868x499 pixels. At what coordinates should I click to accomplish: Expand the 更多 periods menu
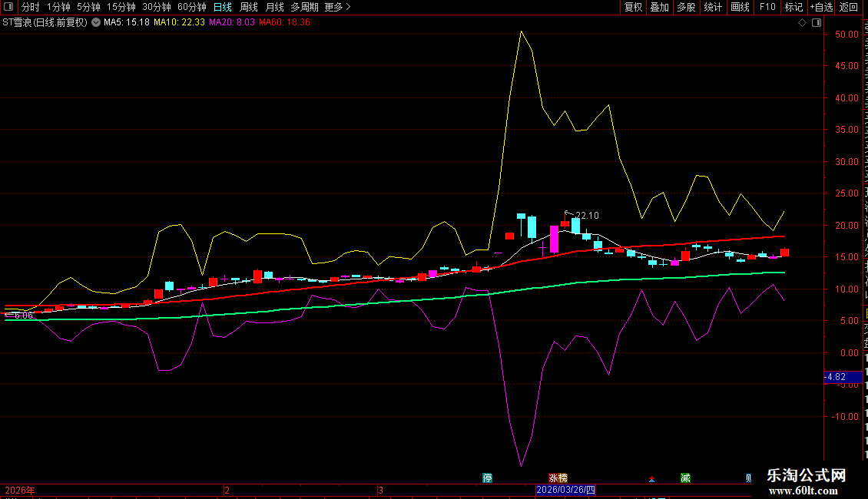click(337, 7)
